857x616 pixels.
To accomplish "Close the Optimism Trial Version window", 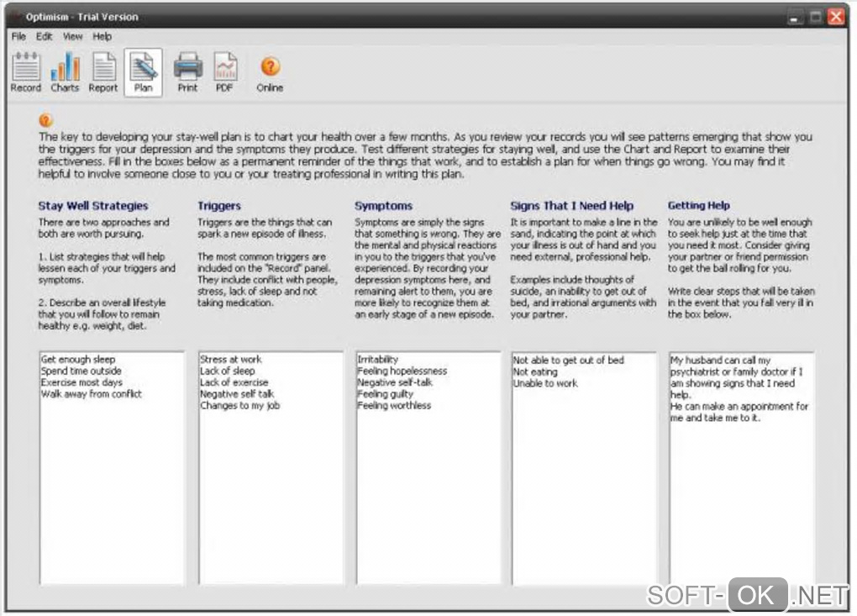I will pos(836,17).
